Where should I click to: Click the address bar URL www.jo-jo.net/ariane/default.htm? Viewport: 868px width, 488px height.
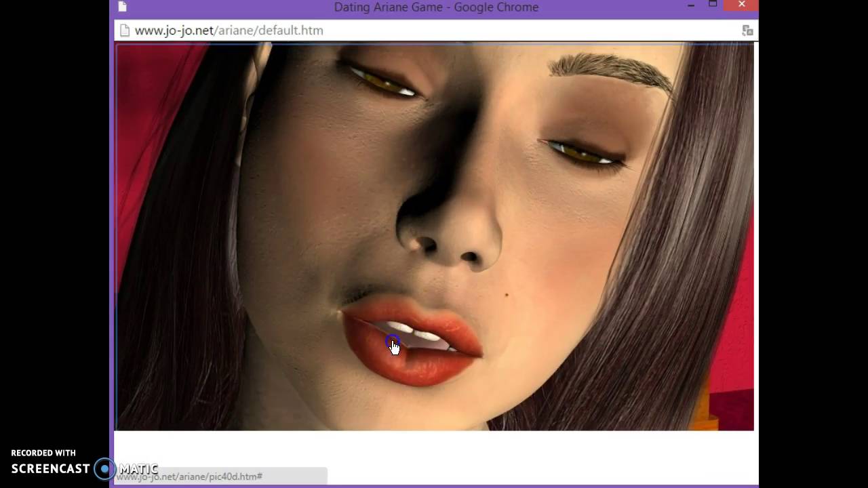[229, 30]
